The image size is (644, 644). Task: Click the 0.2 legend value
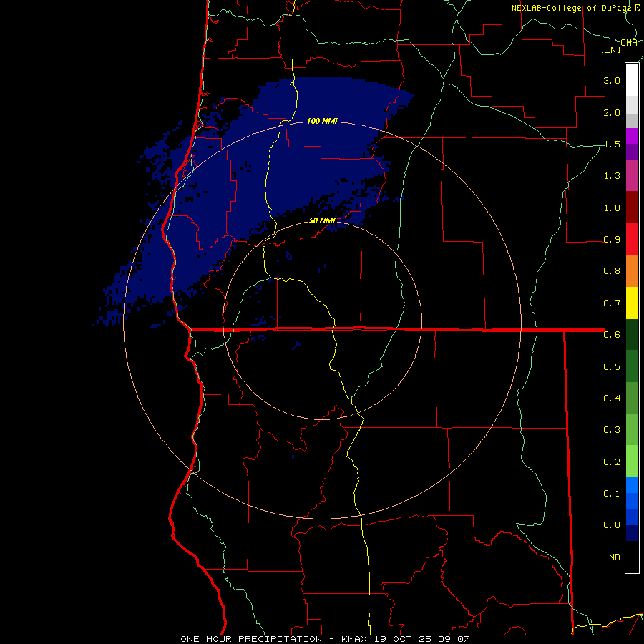click(612, 462)
